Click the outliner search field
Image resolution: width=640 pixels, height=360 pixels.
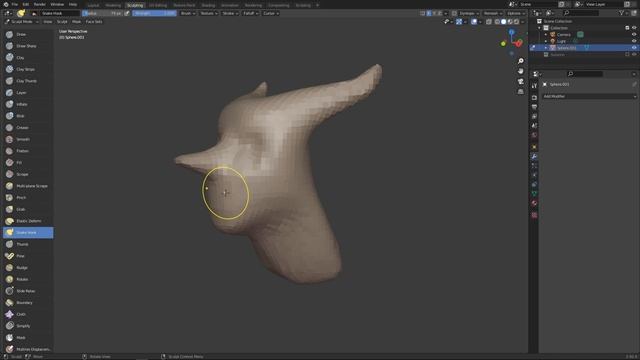tap(581, 13)
